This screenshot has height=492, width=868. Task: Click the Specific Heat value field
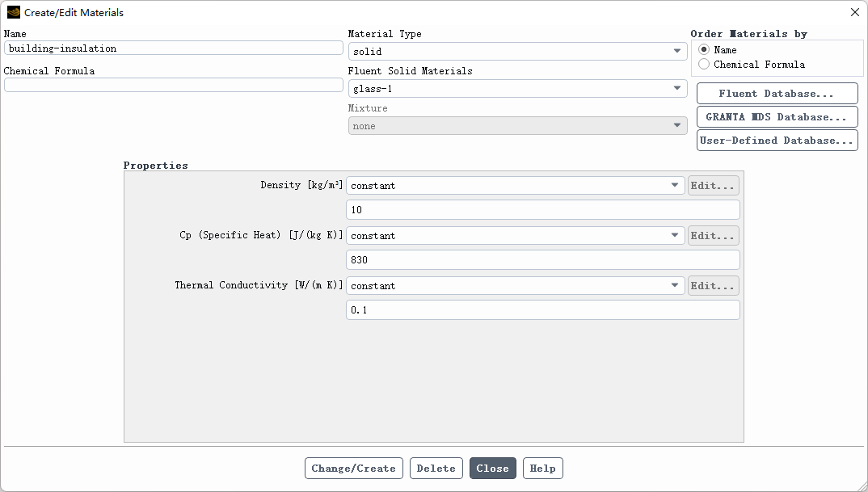(542, 260)
